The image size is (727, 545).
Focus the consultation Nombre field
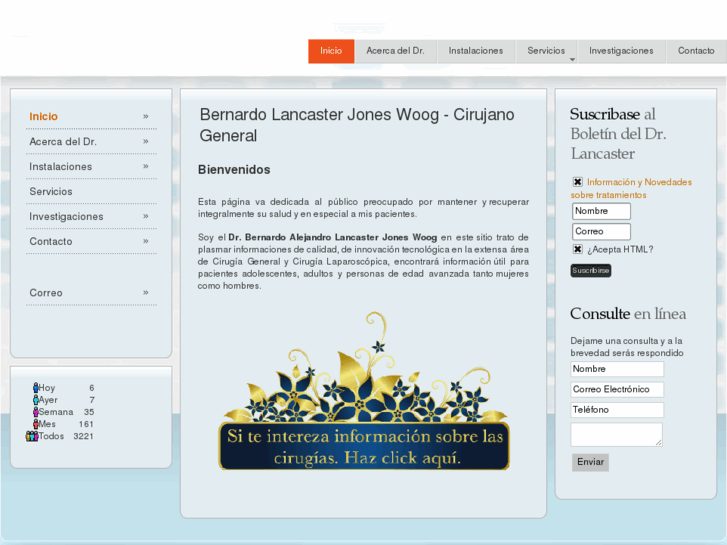coord(617,369)
